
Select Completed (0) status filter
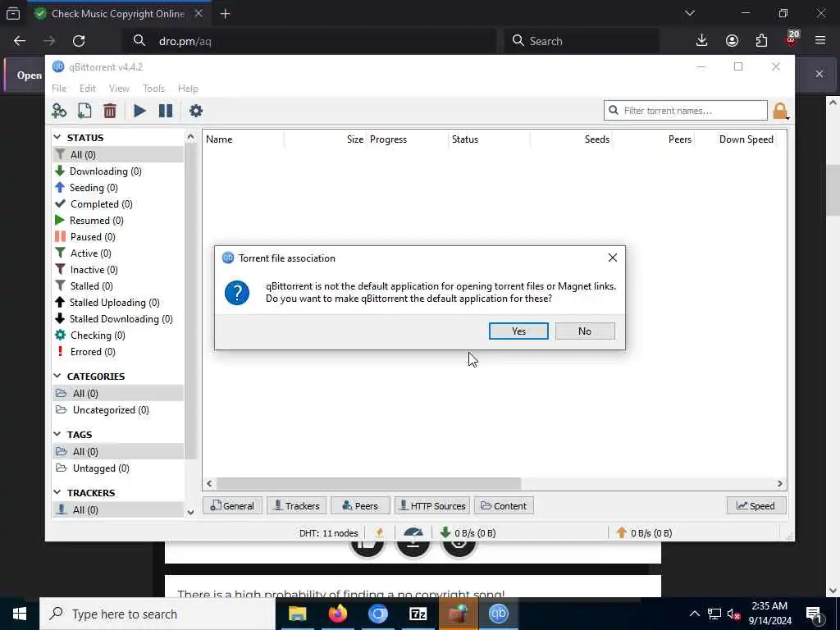point(118,204)
